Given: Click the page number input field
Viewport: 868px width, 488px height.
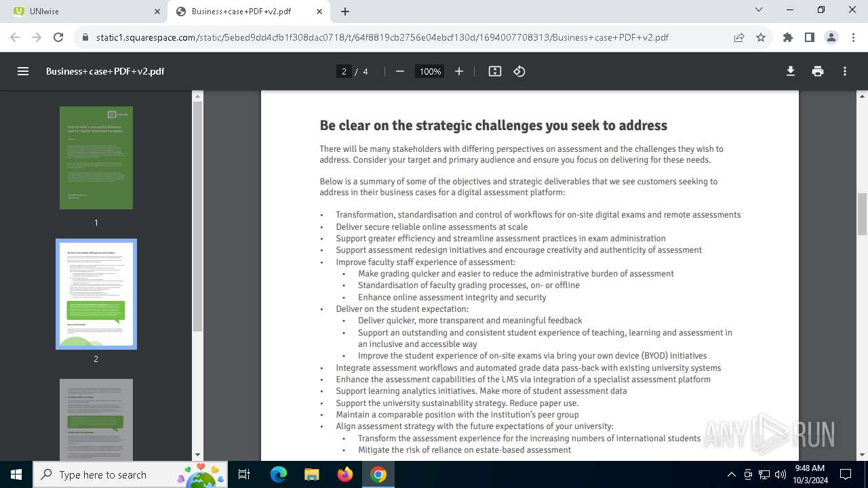Looking at the screenshot, I should pyautogui.click(x=344, y=71).
